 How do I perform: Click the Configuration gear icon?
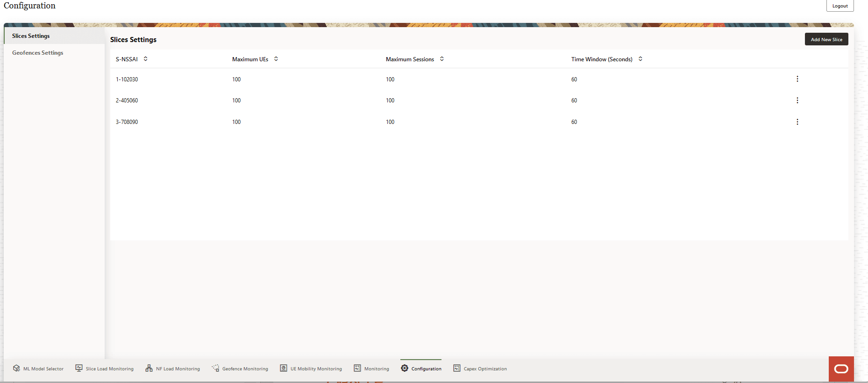(405, 368)
